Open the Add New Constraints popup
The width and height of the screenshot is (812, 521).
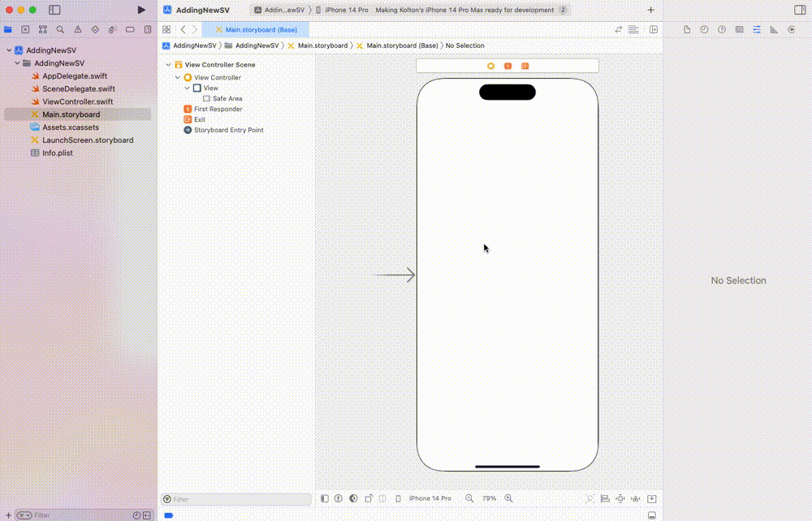click(620, 498)
